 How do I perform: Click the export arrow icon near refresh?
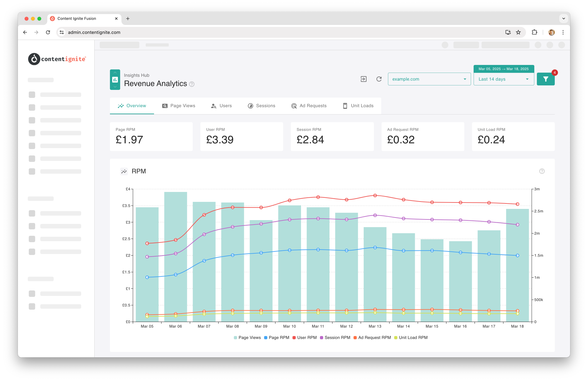click(364, 79)
